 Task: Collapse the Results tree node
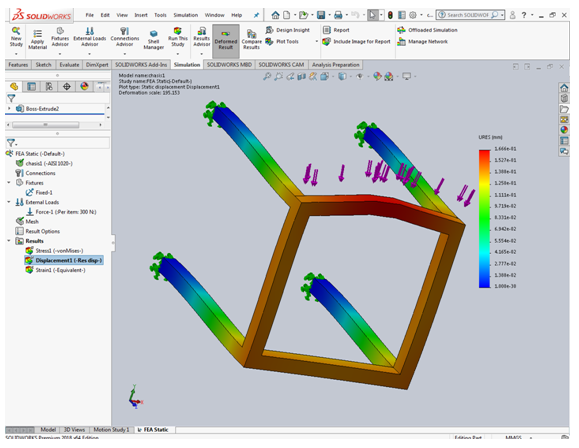(x=9, y=241)
